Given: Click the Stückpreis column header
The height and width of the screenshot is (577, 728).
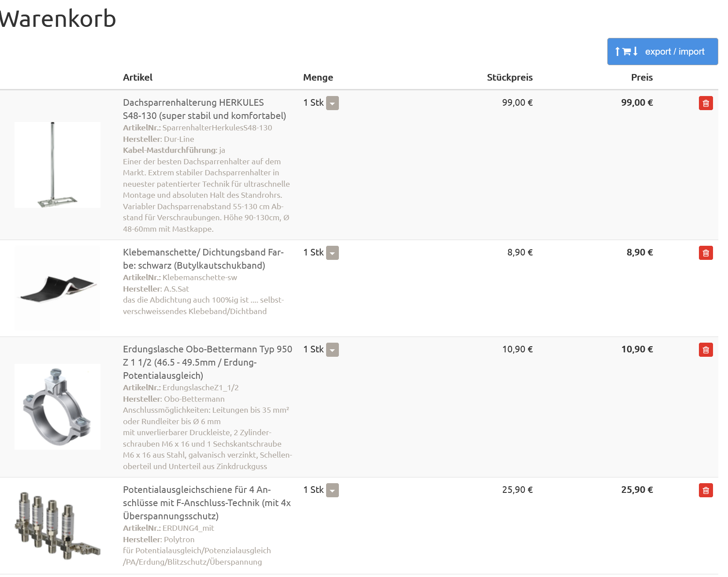Looking at the screenshot, I should 509,78.
